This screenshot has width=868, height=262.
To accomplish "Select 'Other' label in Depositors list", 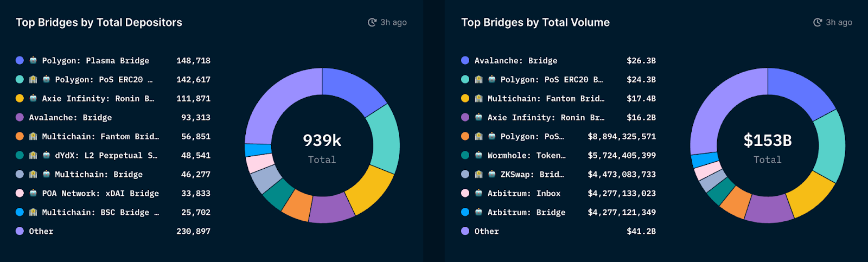I will coord(41,231).
